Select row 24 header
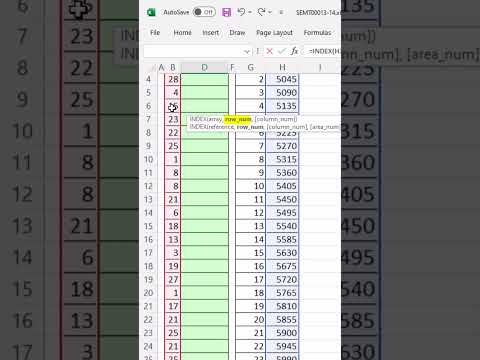480x360 pixels. click(x=149, y=346)
